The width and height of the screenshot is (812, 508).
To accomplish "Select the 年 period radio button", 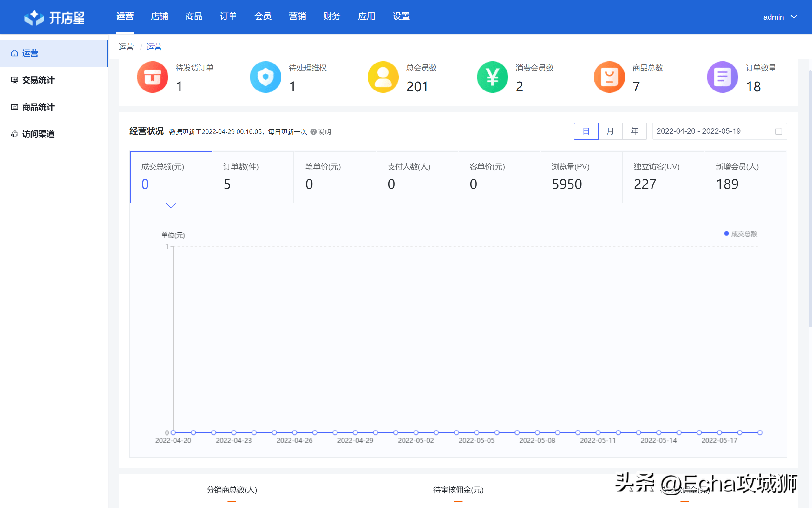I will pos(634,131).
